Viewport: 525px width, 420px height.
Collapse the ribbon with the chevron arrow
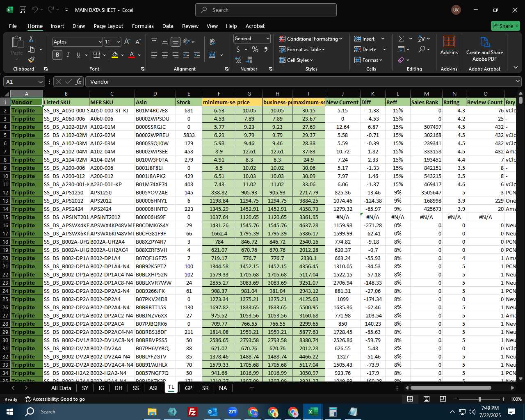tap(516, 68)
